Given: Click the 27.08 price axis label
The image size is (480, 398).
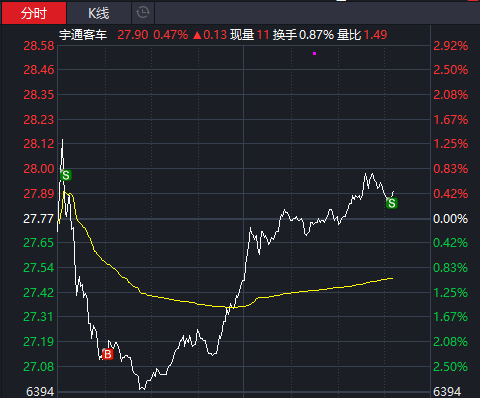Looking at the screenshot, I should [x=39, y=367].
